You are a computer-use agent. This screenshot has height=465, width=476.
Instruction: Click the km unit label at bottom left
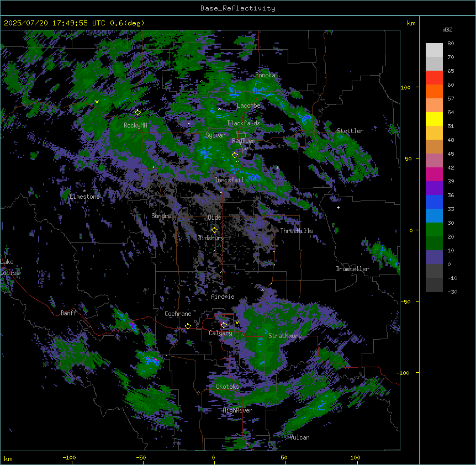click(8, 458)
